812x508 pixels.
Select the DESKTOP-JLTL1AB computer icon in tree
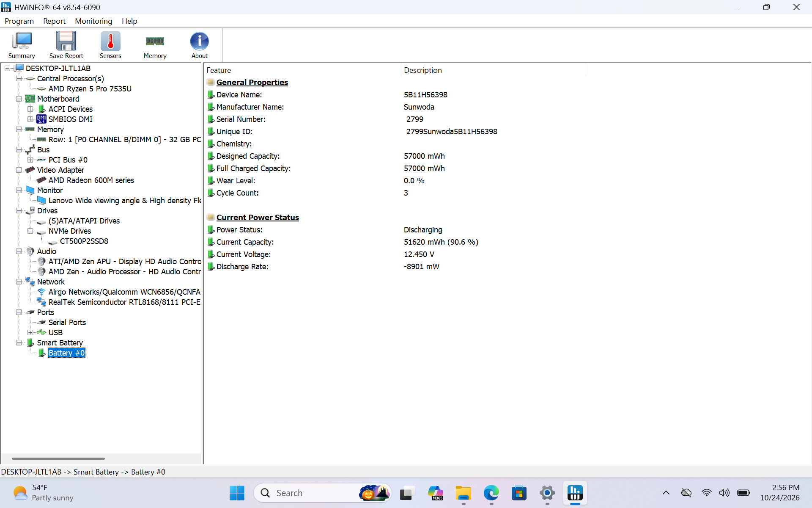19,68
